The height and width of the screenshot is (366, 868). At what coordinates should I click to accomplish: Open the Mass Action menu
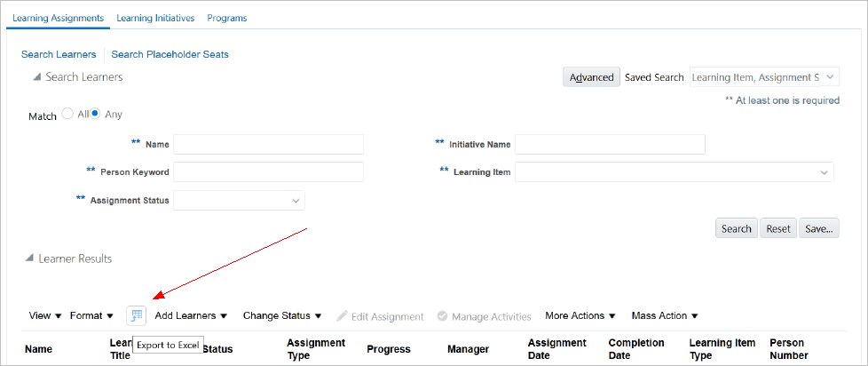pyautogui.click(x=665, y=315)
